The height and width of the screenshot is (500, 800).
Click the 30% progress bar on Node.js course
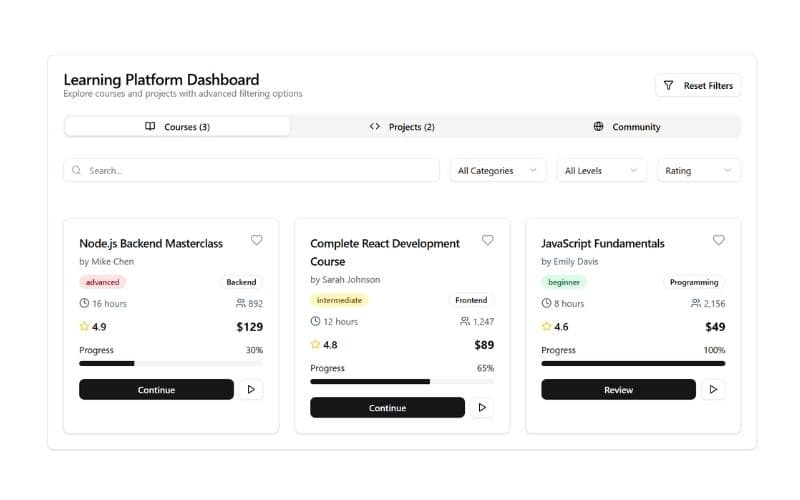pos(171,364)
